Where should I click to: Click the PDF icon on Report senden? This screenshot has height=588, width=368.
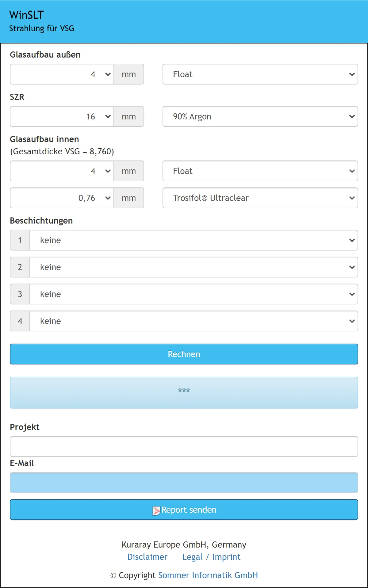156,511
